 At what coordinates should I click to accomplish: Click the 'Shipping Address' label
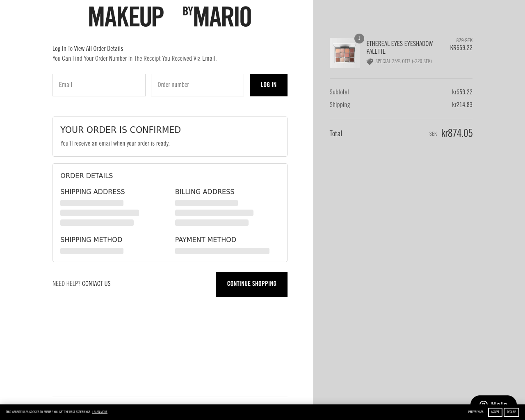[93, 192]
